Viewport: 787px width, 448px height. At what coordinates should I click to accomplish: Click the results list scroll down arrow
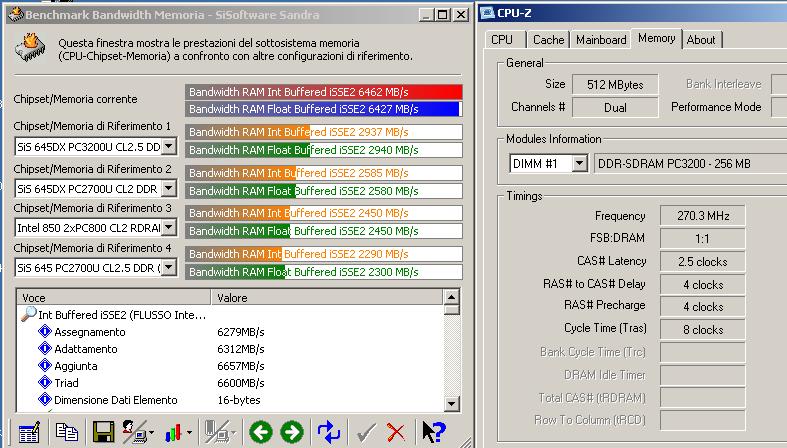point(451,403)
